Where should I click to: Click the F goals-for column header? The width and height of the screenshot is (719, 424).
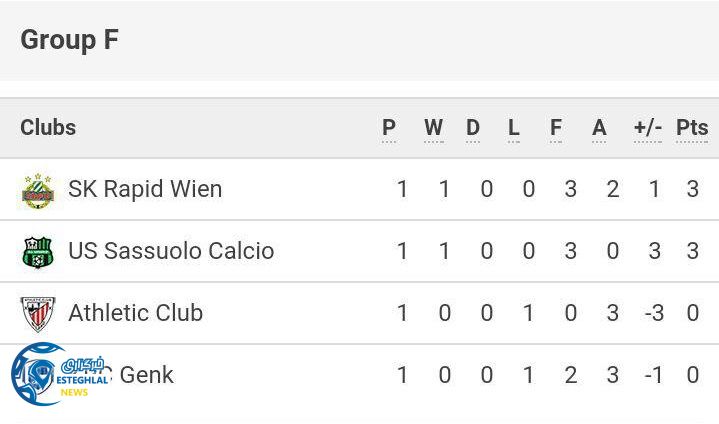point(556,128)
